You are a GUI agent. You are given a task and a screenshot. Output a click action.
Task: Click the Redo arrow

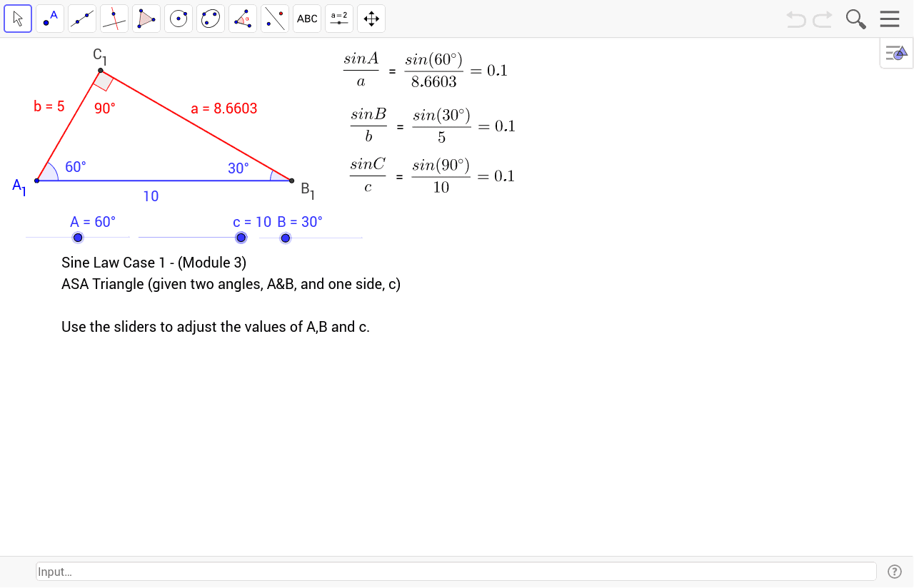coord(823,19)
